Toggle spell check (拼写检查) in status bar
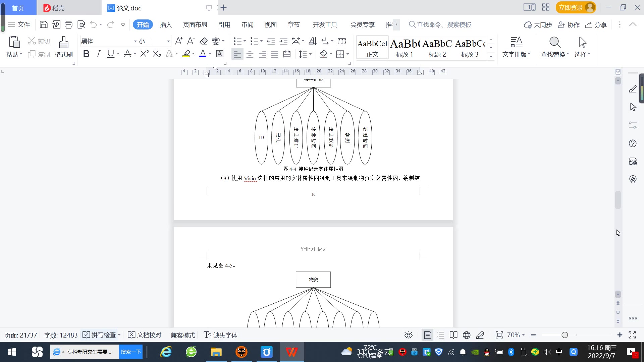The height and width of the screenshot is (362, 644). 100,335
